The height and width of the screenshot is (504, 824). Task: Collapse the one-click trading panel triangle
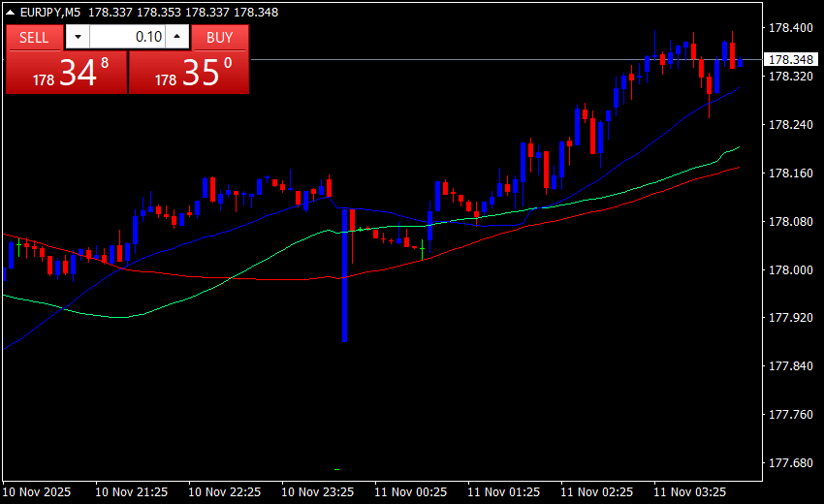[x=11, y=12]
